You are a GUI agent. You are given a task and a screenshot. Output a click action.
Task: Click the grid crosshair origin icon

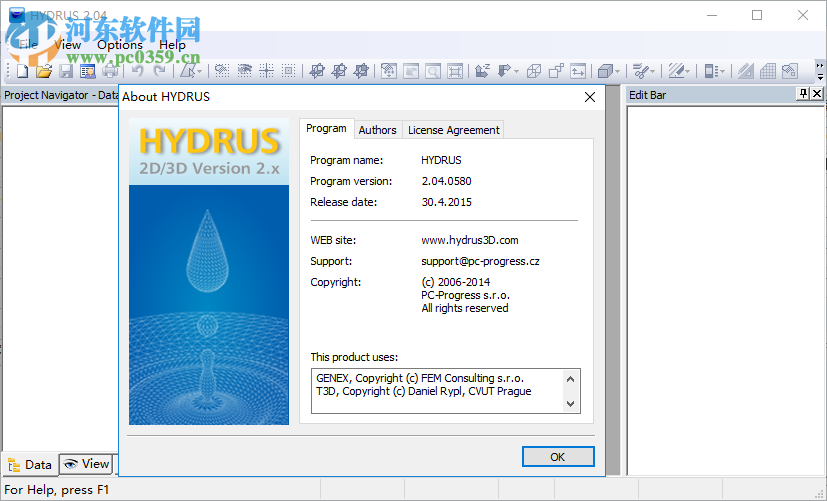click(x=266, y=71)
